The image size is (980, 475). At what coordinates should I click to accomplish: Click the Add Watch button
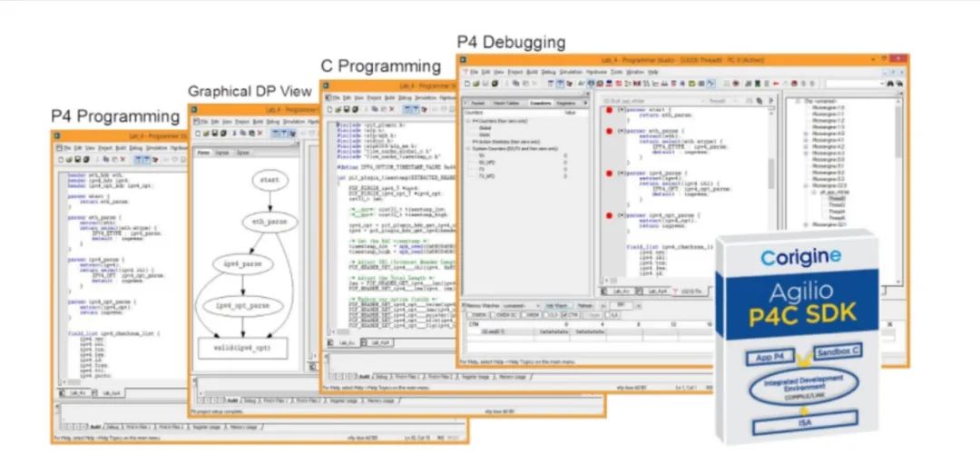click(x=559, y=305)
